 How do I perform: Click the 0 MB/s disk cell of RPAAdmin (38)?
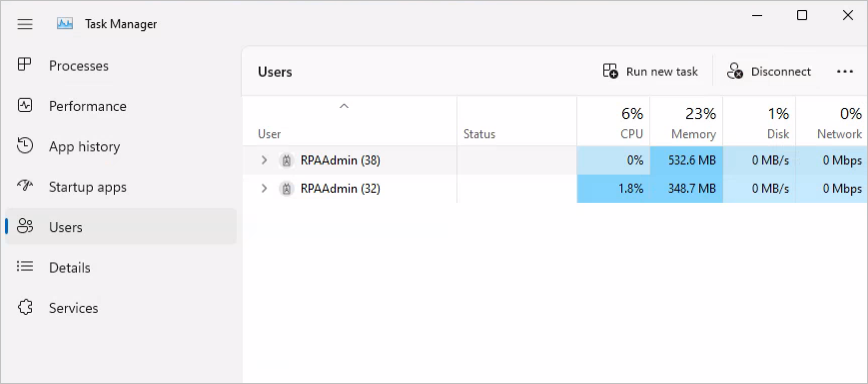pos(759,161)
